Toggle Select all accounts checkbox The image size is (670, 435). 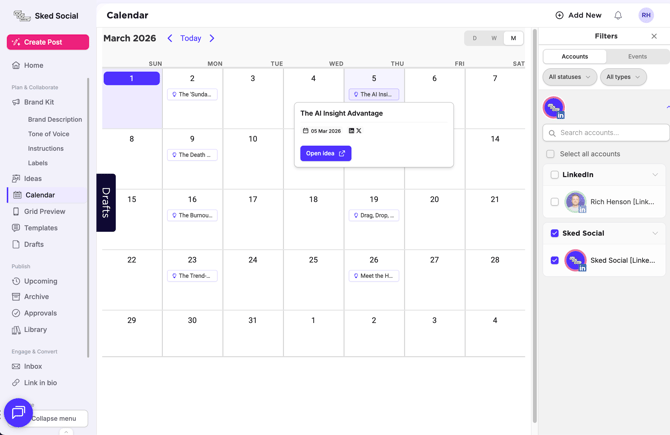[550, 154]
